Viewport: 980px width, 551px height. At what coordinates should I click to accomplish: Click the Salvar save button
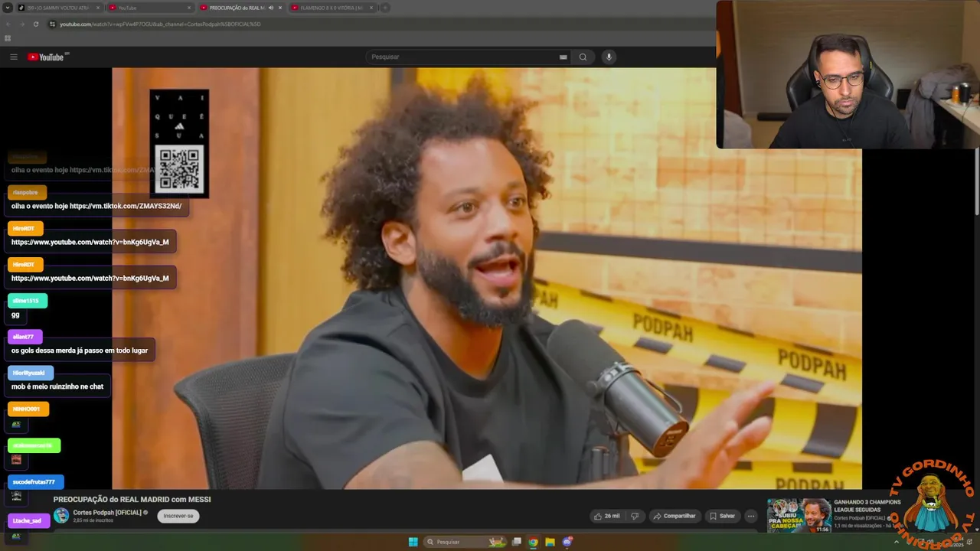pyautogui.click(x=722, y=516)
